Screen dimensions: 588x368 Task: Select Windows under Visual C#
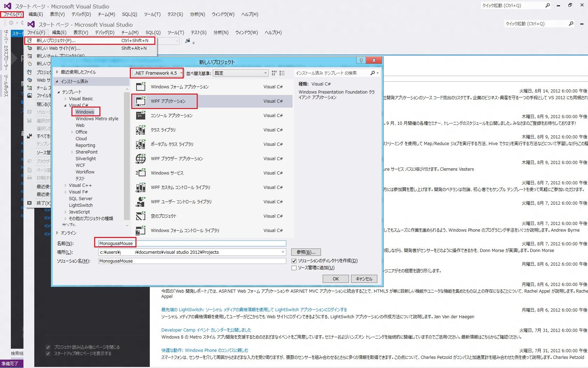(x=85, y=112)
